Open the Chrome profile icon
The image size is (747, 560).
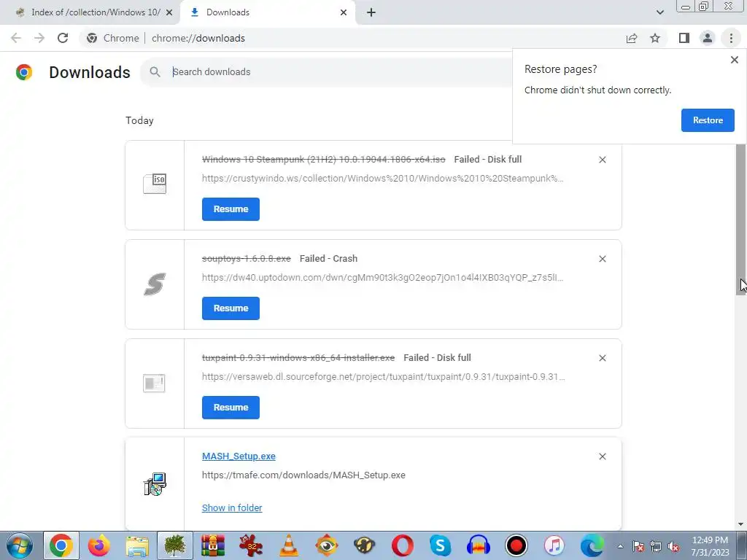click(708, 38)
